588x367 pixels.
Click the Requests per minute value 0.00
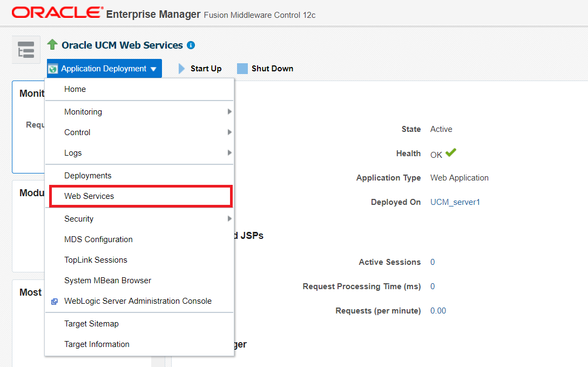[438, 311]
